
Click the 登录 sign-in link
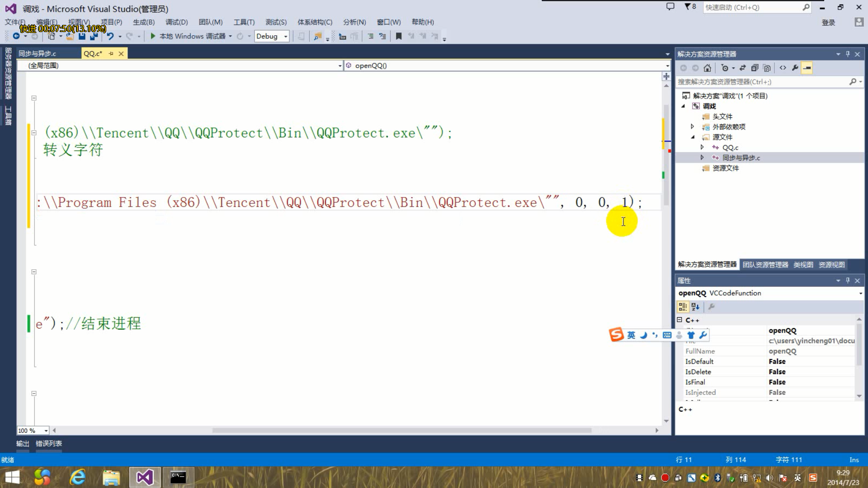click(828, 23)
